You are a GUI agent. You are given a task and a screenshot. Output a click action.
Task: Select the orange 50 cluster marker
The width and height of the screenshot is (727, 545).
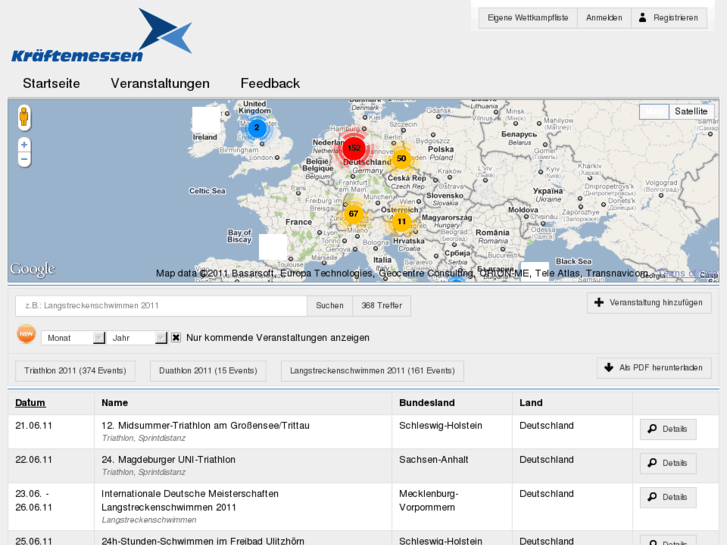pyautogui.click(x=401, y=159)
